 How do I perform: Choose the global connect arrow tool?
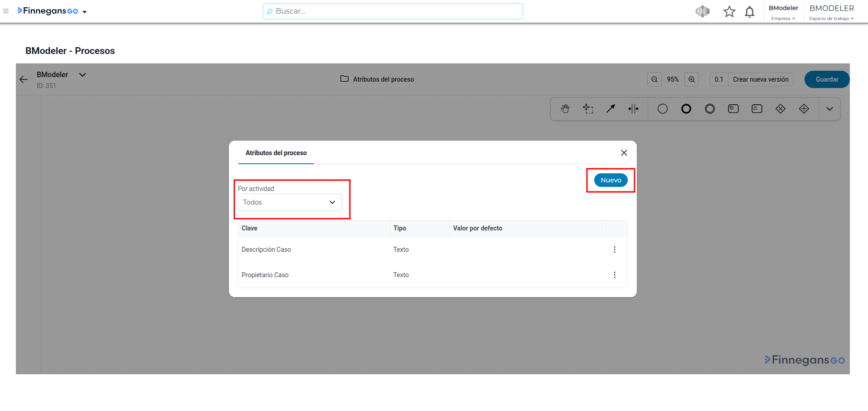click(611, 109)
